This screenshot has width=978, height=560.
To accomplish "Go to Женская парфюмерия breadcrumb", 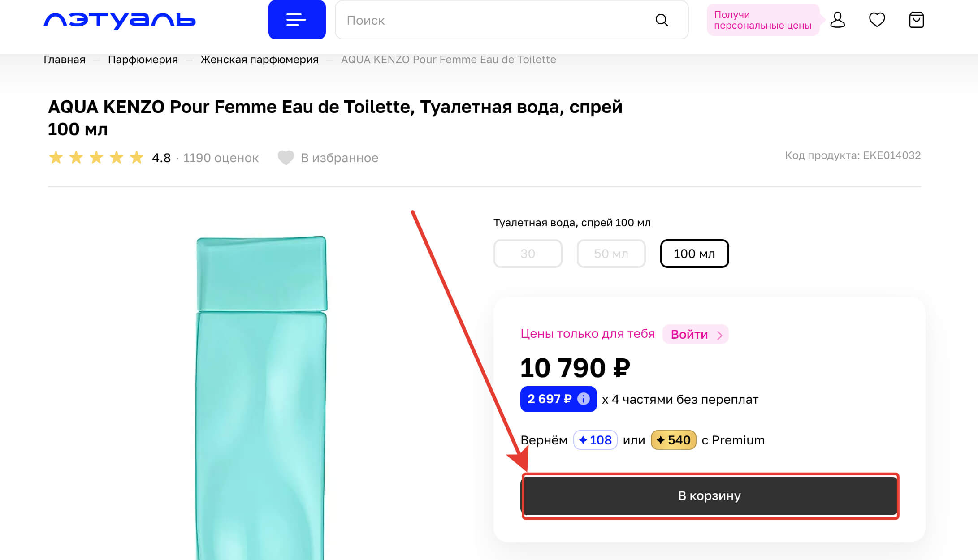I will (x=259, y=60).
